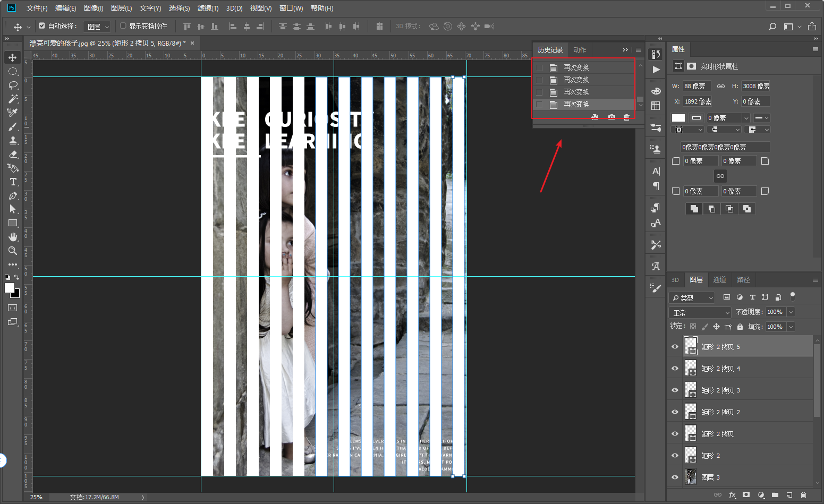Select the Zoom tool

point(13,251)
